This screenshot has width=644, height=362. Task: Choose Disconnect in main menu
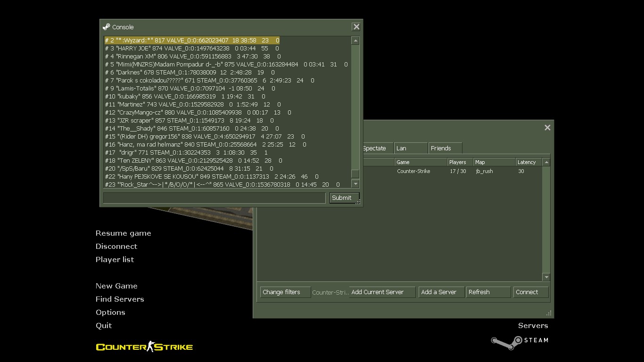[x=116, y=247]
